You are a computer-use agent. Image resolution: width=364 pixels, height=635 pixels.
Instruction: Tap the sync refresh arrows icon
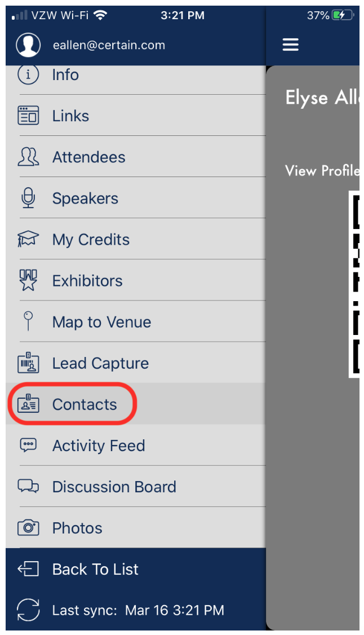tap(28, 610)
